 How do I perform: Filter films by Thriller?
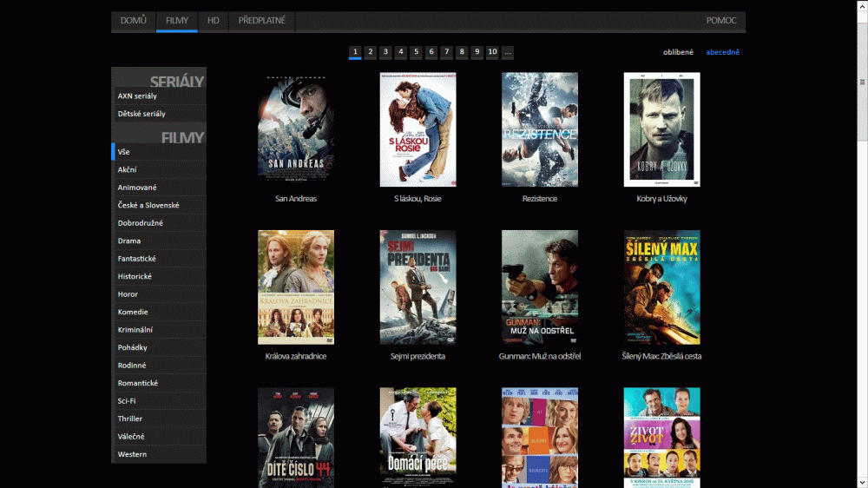tap(159, 419)
